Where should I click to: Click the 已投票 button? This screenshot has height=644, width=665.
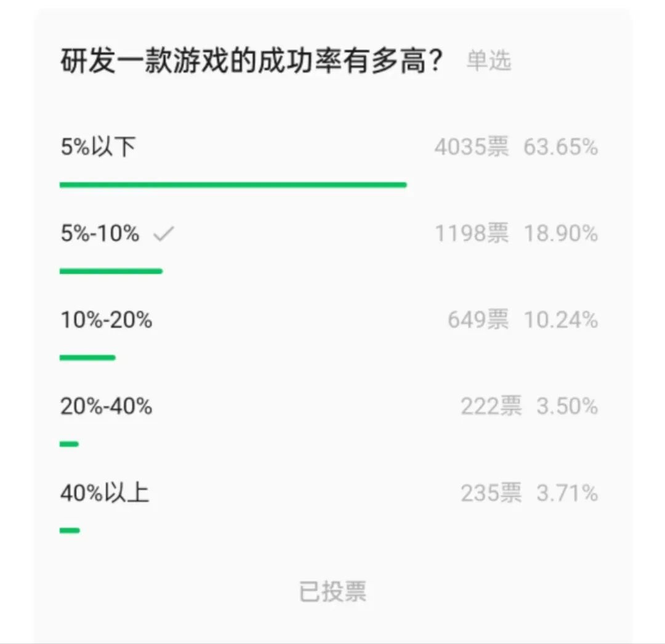coord(332,592)
